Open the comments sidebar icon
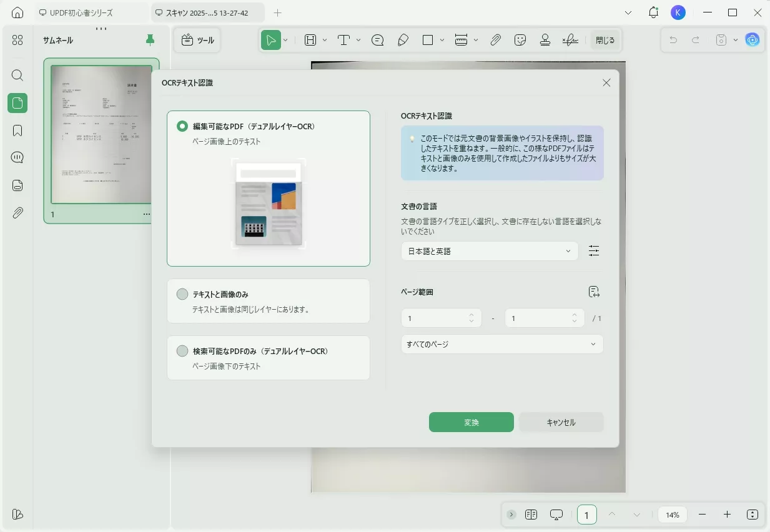The image size is (770, 532). point(17,158)
